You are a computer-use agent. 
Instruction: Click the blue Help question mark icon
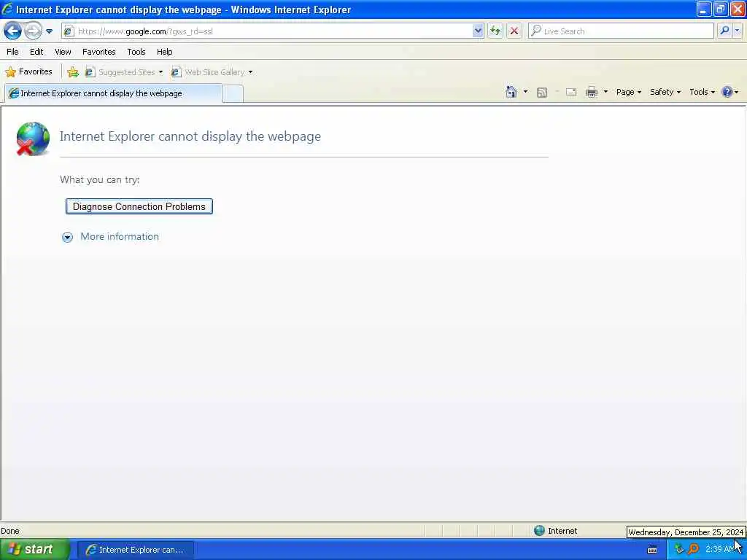tap(727, 92)
